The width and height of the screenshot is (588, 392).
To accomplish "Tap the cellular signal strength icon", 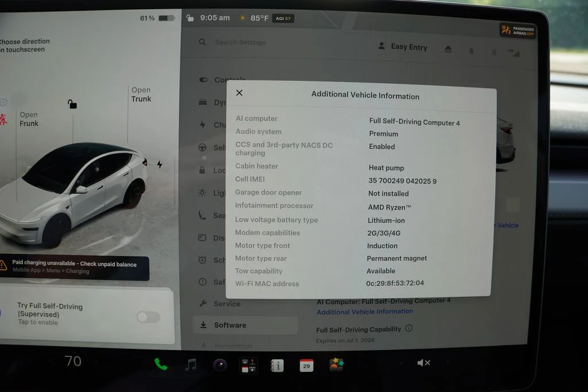I will pyautogui.click(x=514, y=53).
